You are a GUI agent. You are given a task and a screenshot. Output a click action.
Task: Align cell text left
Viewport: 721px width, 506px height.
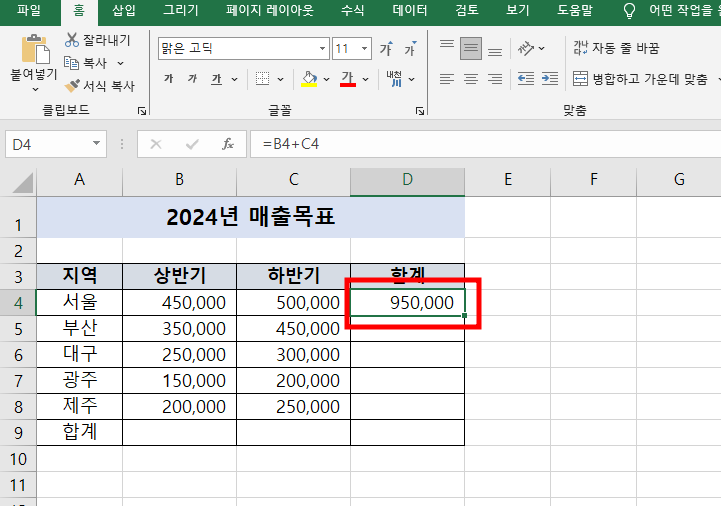[x=447, y=79]
